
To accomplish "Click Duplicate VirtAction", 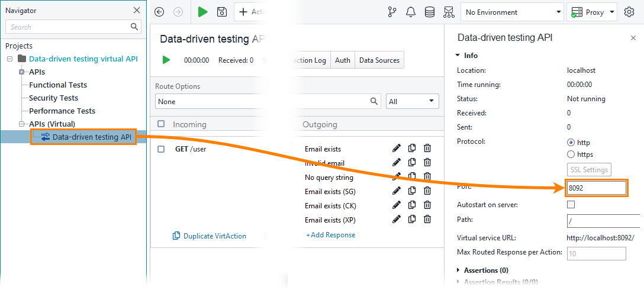I will [x=210, y=236].
